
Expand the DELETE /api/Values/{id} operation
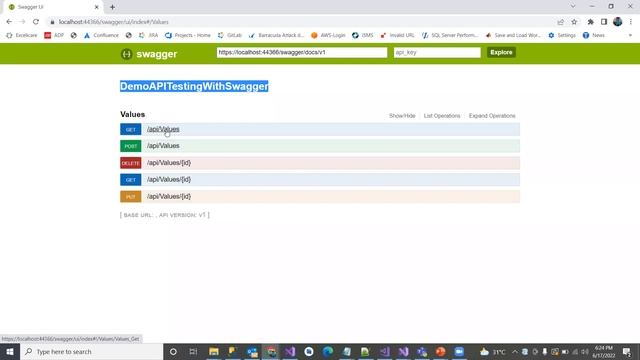pyautogui.click(x=169, y=162)
